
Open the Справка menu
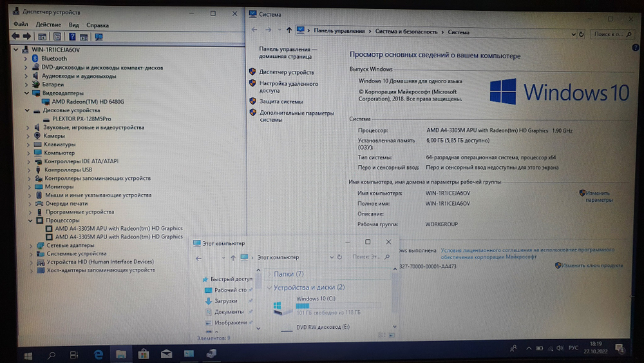click(x=97, y=25)
